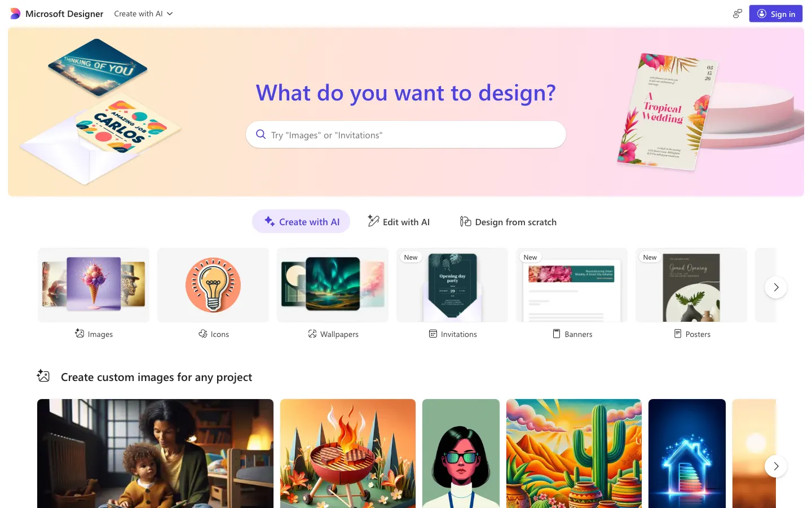Select the Wallpapers category icon label

[x=333, y=334]
